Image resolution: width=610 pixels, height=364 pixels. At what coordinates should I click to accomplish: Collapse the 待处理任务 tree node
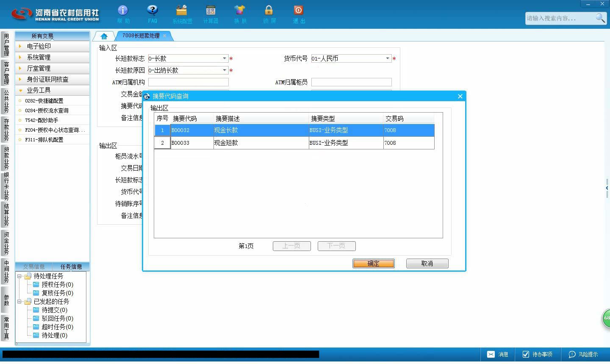tap(19, 276)
